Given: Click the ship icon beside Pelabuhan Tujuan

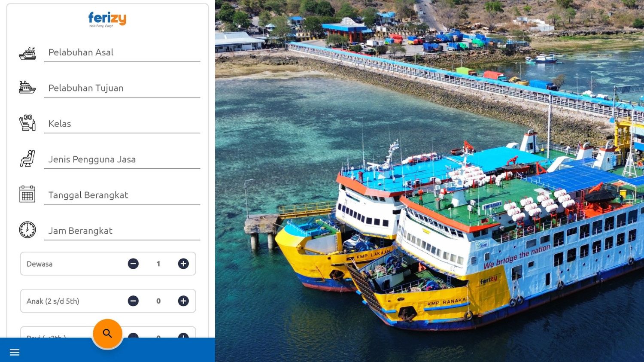Looking at the screenshot, I should point(27,87).
